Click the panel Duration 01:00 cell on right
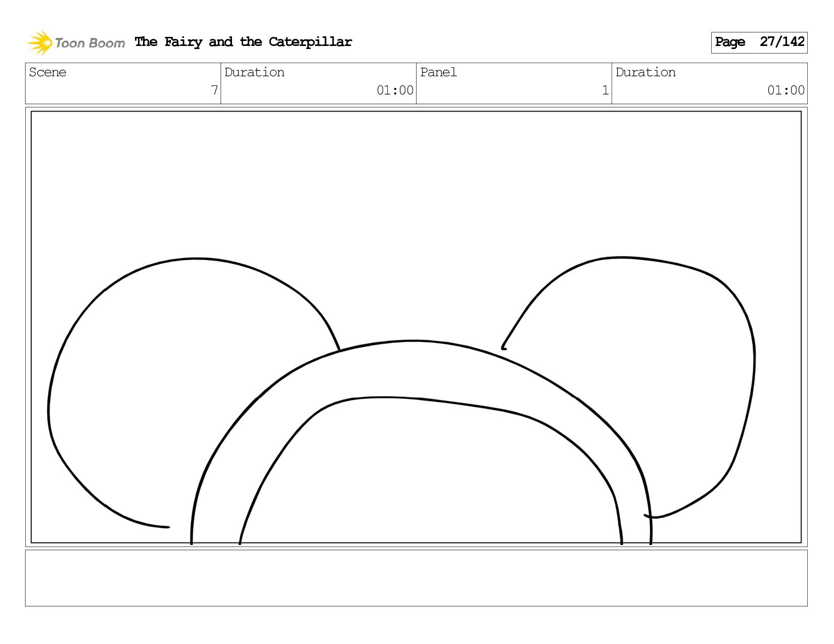This screenshot has width=834, height=644. pos(710,83)
